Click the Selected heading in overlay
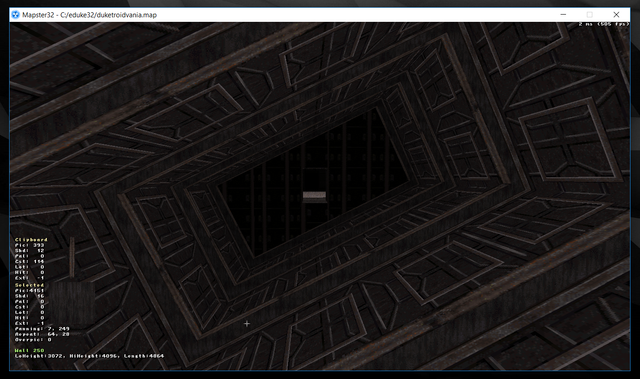 [x=29, y=285]
